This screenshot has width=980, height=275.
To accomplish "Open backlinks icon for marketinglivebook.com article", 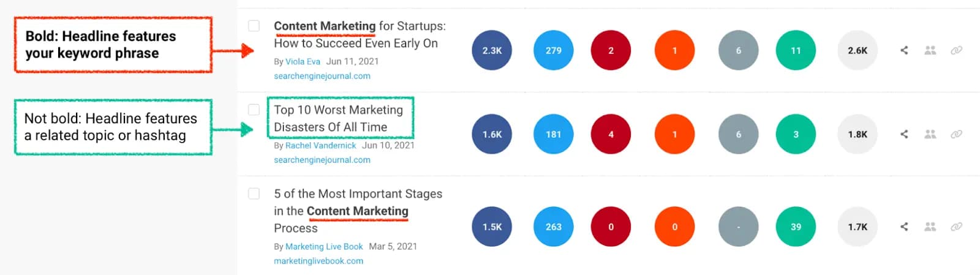I will (x=956, y=227).
